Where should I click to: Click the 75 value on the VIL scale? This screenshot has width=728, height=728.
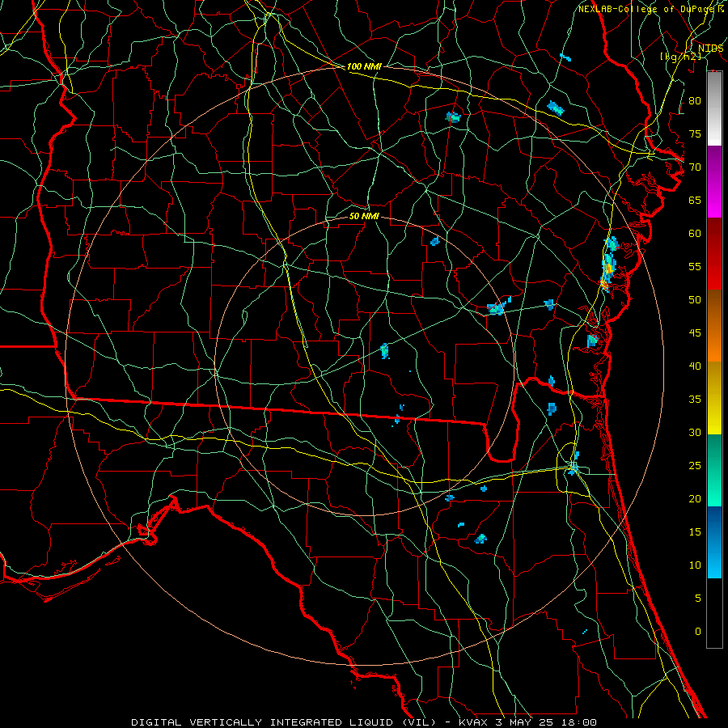click(695, 133)
